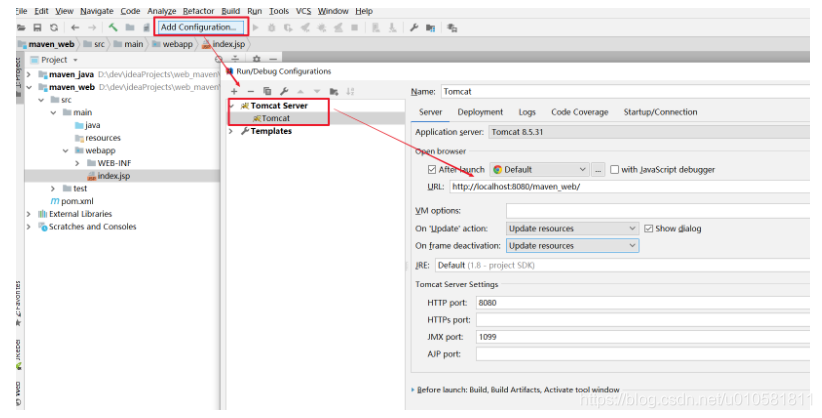The width and height of the screenshot is (822, 418).
Task: Open On frame deactivation dropdown
Action: [x=572, y=245]
